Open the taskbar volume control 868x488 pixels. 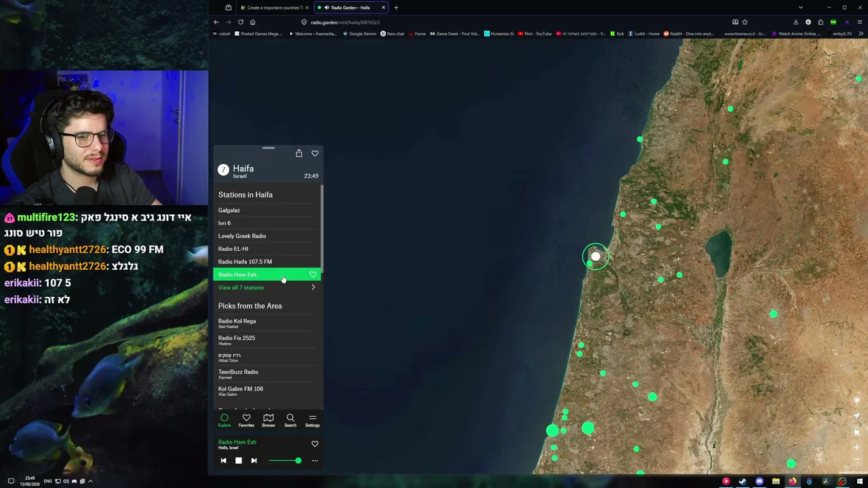(66, 481)
